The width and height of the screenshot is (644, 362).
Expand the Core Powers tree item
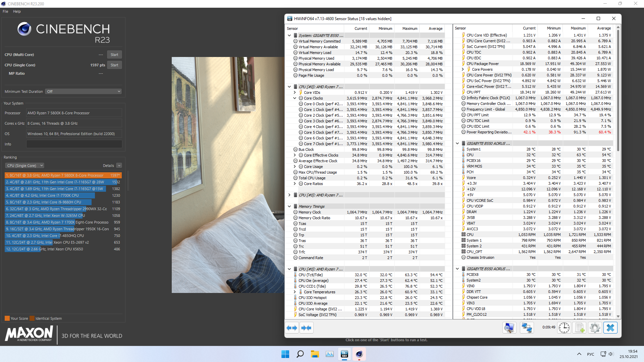[463, 69]
